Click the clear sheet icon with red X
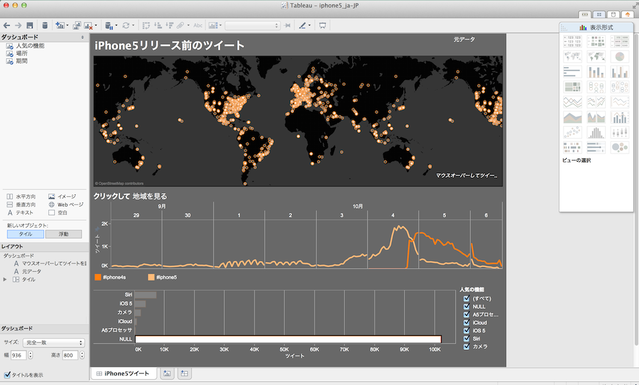639x385 pixels. (x=88, y=25)
